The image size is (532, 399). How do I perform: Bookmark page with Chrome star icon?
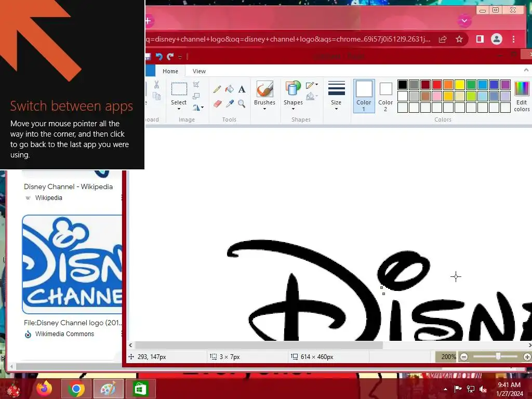459,39
